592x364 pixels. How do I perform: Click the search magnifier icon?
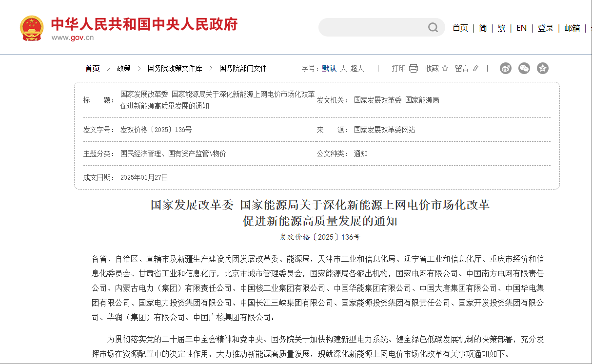433,28
